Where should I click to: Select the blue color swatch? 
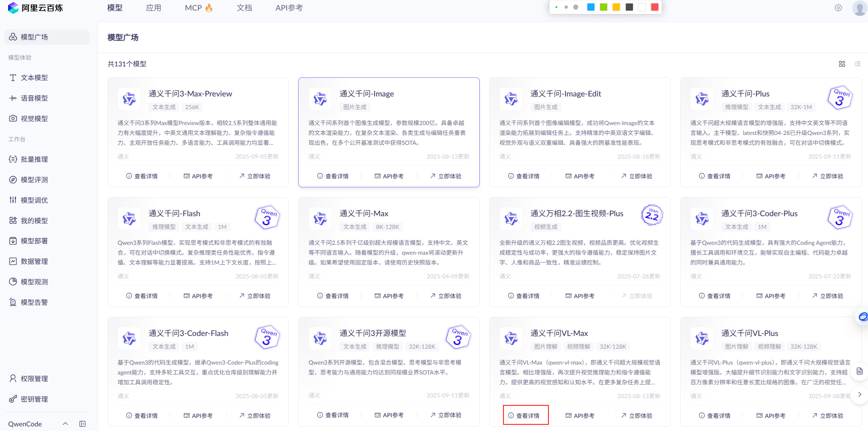tap(591, 7)
